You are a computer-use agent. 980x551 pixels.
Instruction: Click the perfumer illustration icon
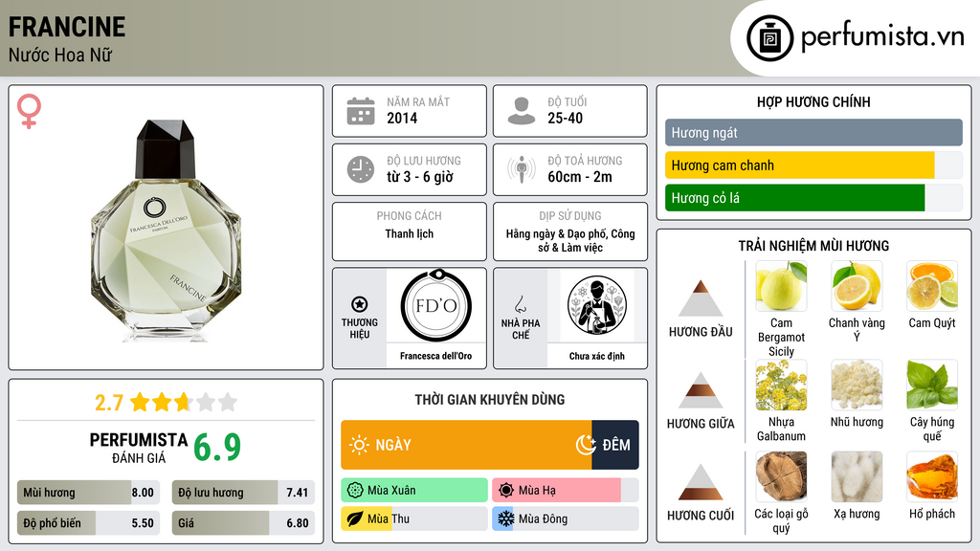pyautogui.click(x=597, y=306)
